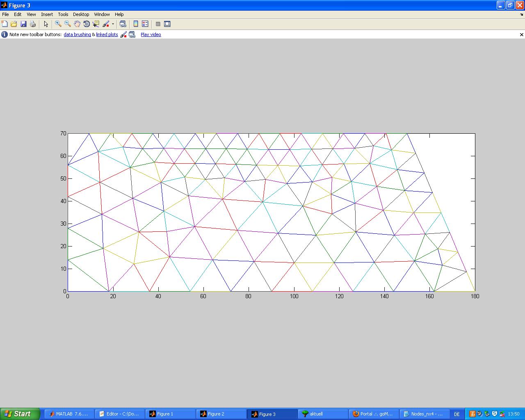Select the Zoom In magnifier tool
Image resolution: width=525 pixels, height=420 pixels.
point(58,24)
